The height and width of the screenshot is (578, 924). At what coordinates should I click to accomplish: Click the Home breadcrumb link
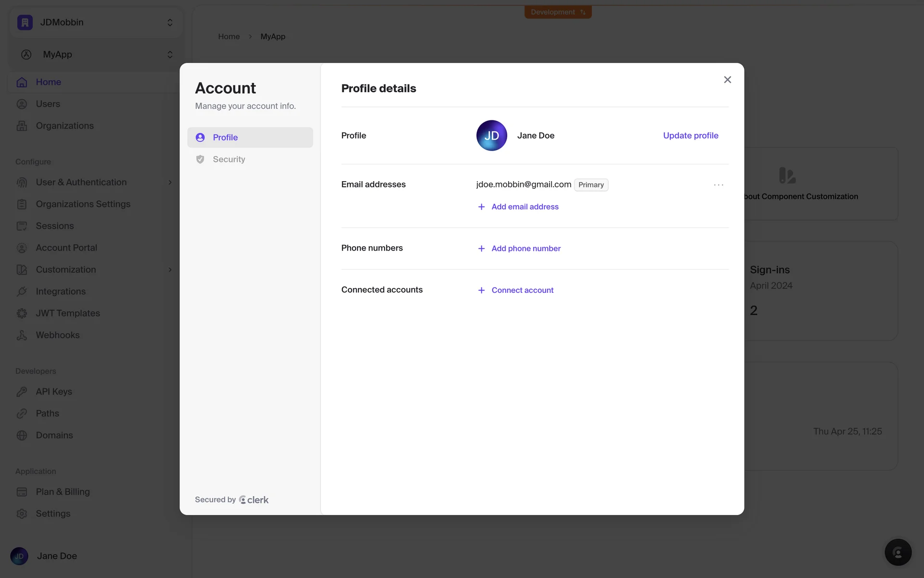click(x=229, y=37)
